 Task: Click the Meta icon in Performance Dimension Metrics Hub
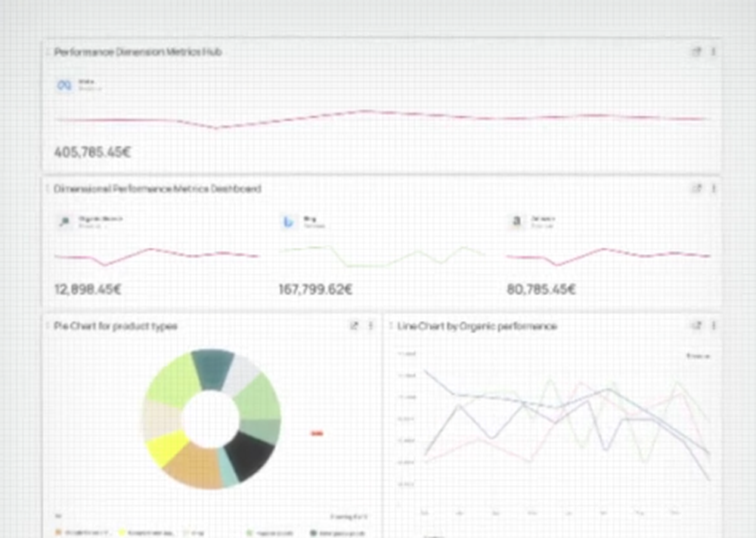[x=64, y=85]
